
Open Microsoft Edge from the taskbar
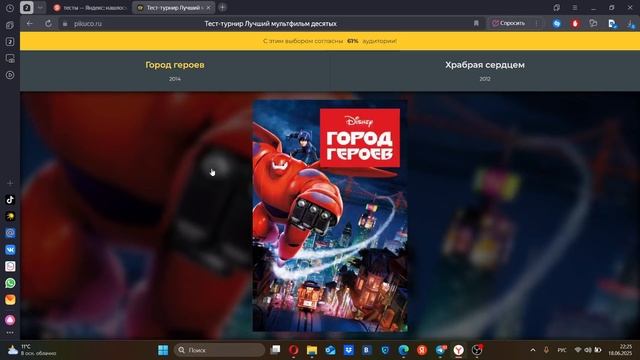[404, 350]
